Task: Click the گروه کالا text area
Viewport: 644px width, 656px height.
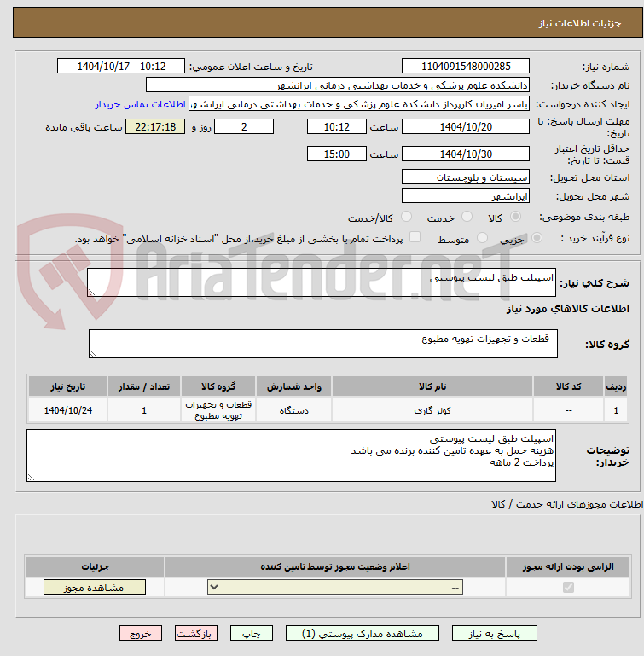Action: point(322,344)
